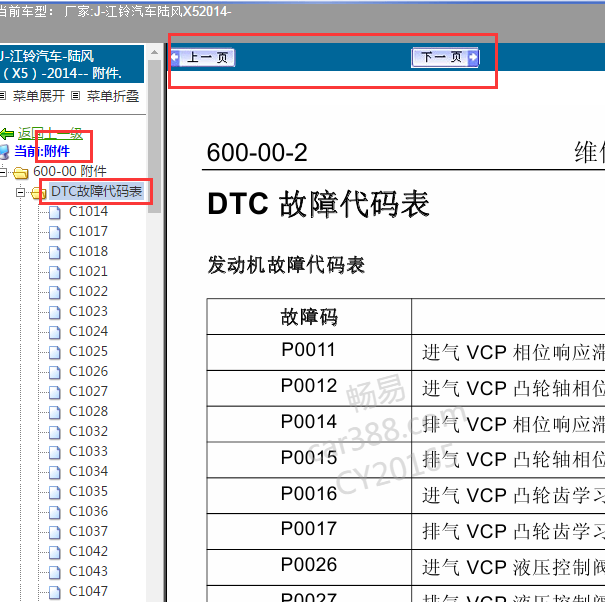The image size is (605, 602).
Task: Open fault code C1014
Action: pyautogui.click(x=88, y=211)
